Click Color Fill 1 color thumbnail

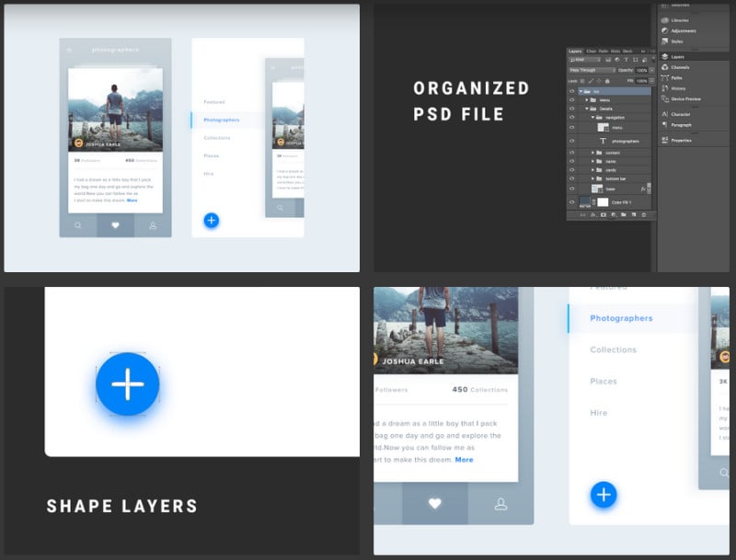click(x=585, y=202)
